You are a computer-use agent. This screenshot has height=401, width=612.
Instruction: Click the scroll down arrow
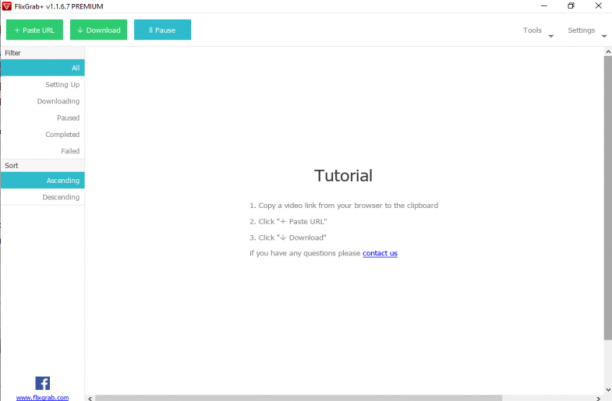click(x=608, y=390)
